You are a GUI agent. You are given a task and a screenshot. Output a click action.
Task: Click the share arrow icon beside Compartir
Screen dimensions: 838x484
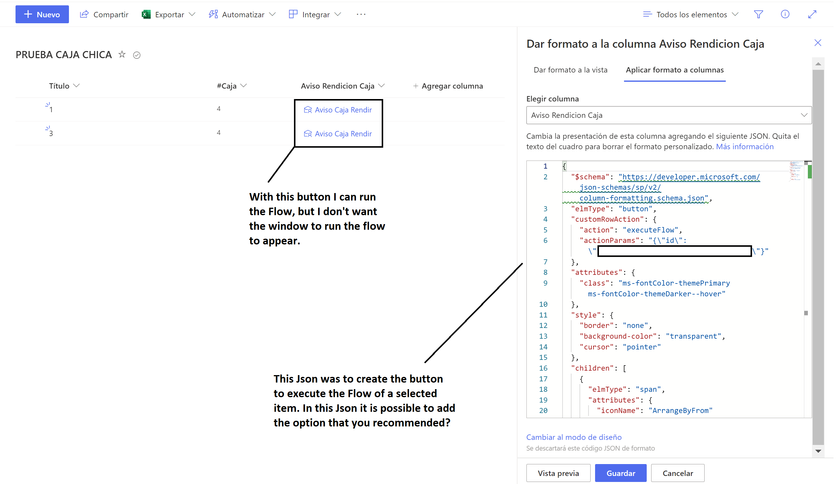[x=84, y=14]
